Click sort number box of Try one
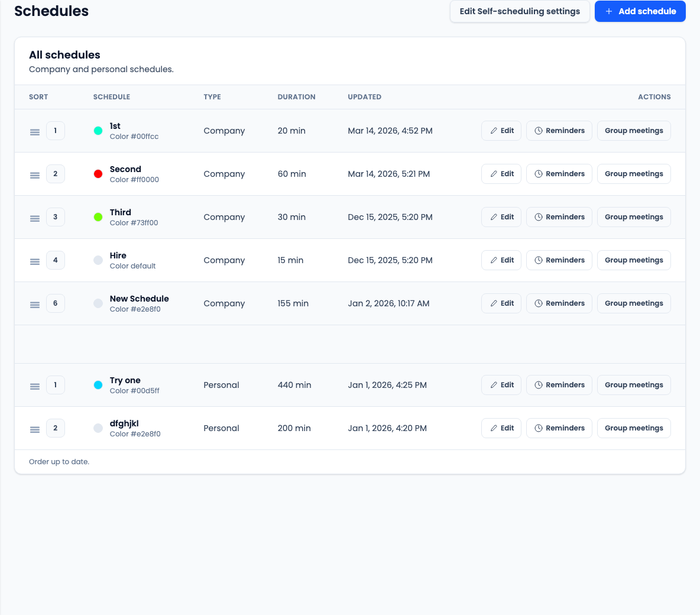 click(56, 385)
